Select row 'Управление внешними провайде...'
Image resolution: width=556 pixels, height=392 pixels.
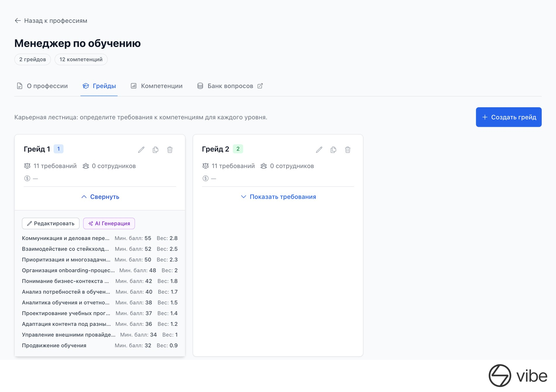(100, 335)
